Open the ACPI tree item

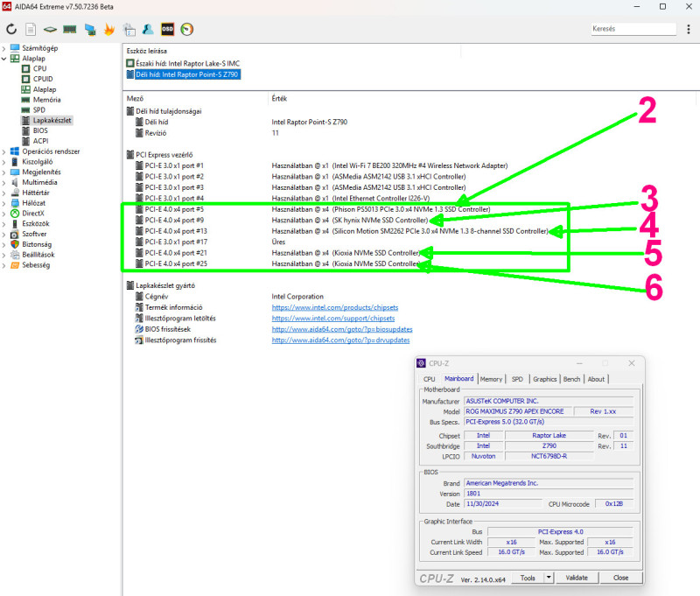pos(40,141)
